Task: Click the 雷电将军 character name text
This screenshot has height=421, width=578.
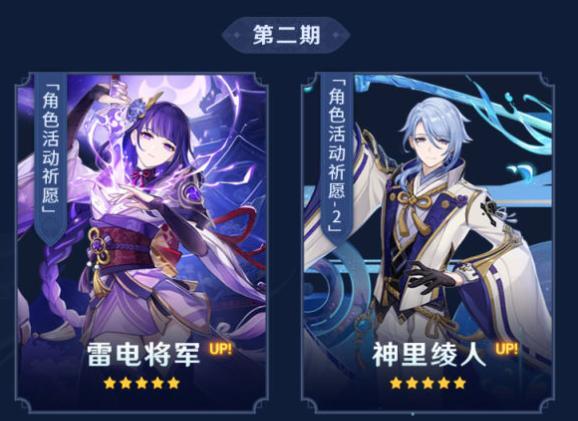Action: coord(144,355)
